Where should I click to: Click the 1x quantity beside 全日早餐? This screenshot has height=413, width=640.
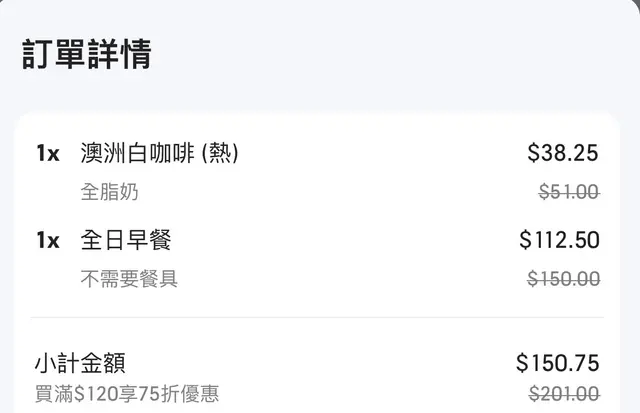click(x=48, y=240)
